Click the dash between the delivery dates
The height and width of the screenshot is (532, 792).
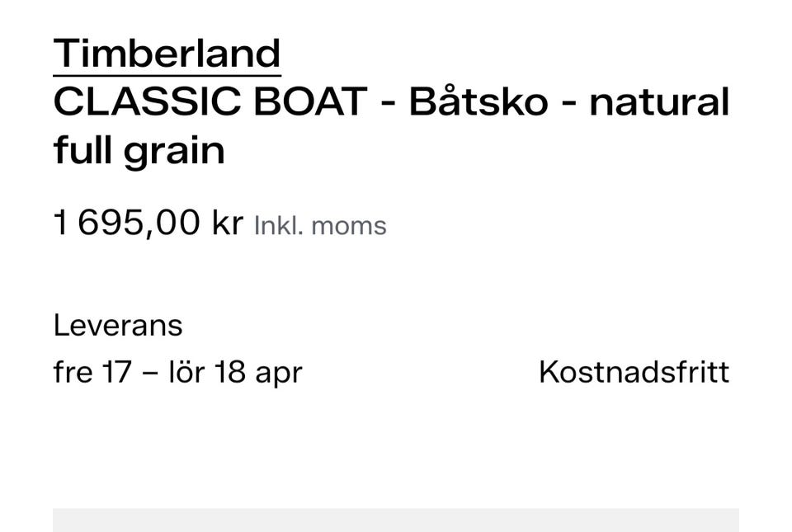click(x=149, y=372)
